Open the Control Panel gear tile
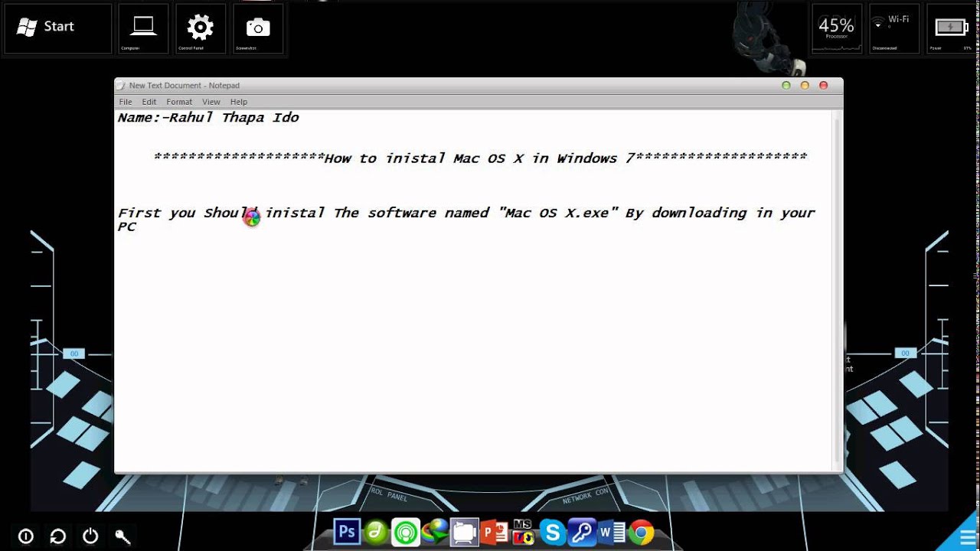Image resolution: width=980 pixels, height=551 pixels. coord(201,28)
